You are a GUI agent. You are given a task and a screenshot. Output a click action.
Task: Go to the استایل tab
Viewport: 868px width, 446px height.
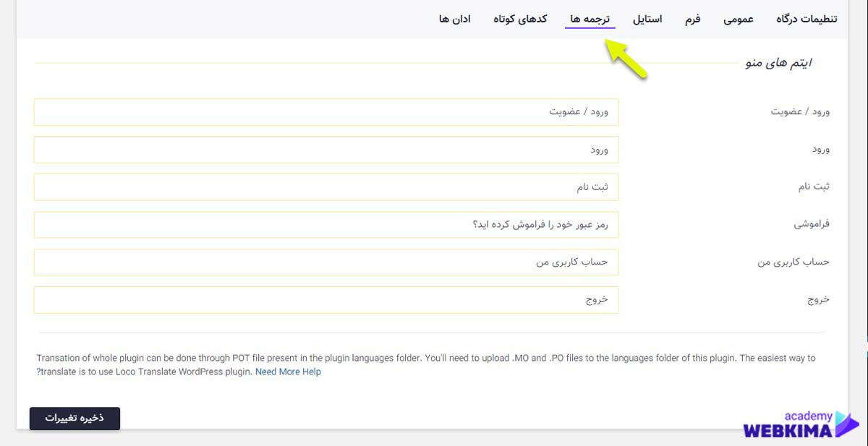point(647,19)
